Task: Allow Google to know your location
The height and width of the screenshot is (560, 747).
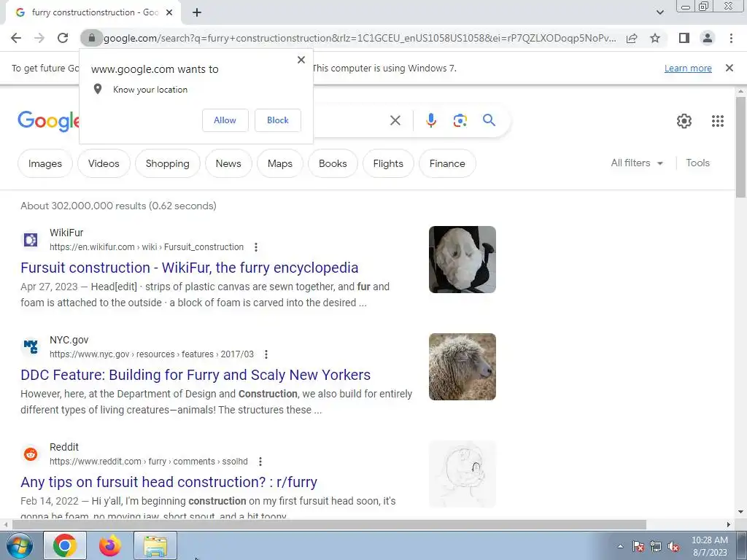Action: [225, 120]
